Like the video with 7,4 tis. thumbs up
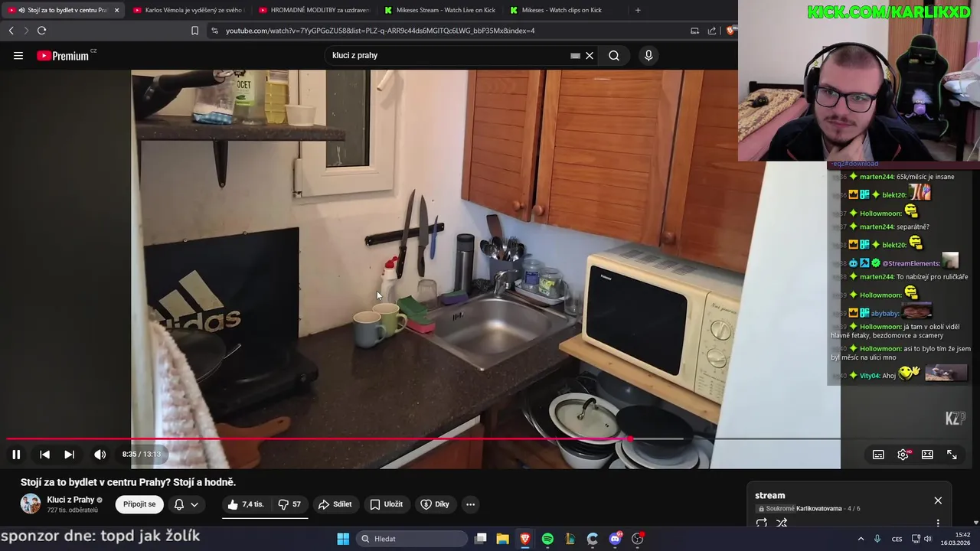 click(245, 504)
